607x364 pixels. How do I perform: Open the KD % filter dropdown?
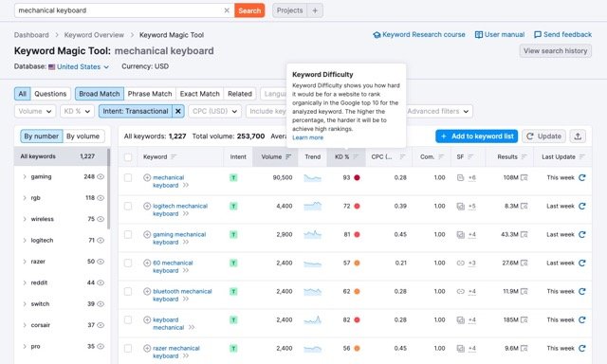(77, 112)
